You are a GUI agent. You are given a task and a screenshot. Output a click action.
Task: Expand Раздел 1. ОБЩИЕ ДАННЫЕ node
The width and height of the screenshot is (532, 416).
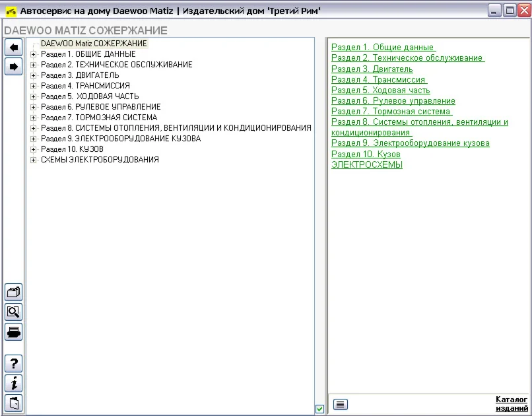click(x=33, y=54)
